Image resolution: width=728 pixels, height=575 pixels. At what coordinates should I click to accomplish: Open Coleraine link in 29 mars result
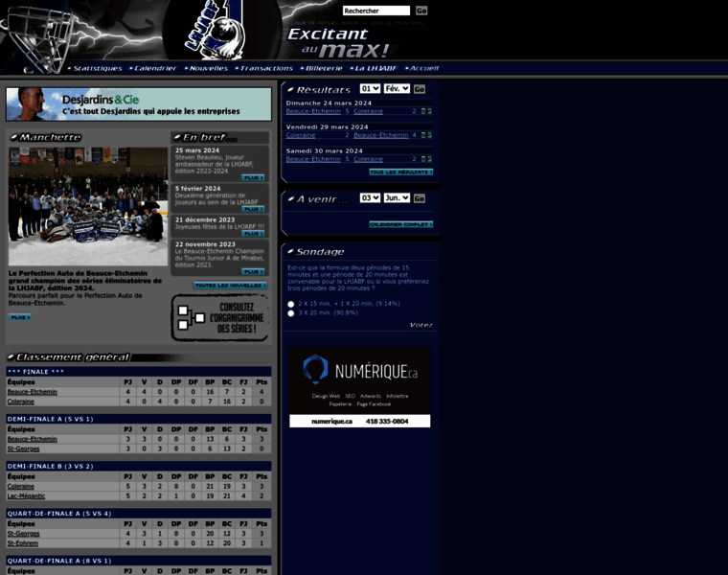coord(301,135)
